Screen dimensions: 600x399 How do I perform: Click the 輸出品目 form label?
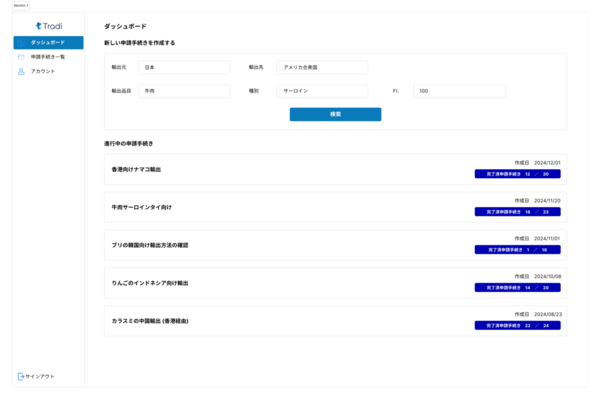121,91
